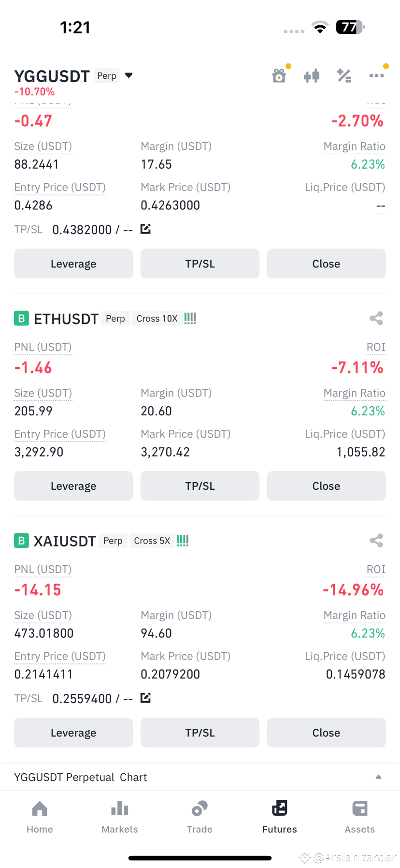Switch to the Assets tab
This screenshot has height=868, width=400.
(360, 817)
